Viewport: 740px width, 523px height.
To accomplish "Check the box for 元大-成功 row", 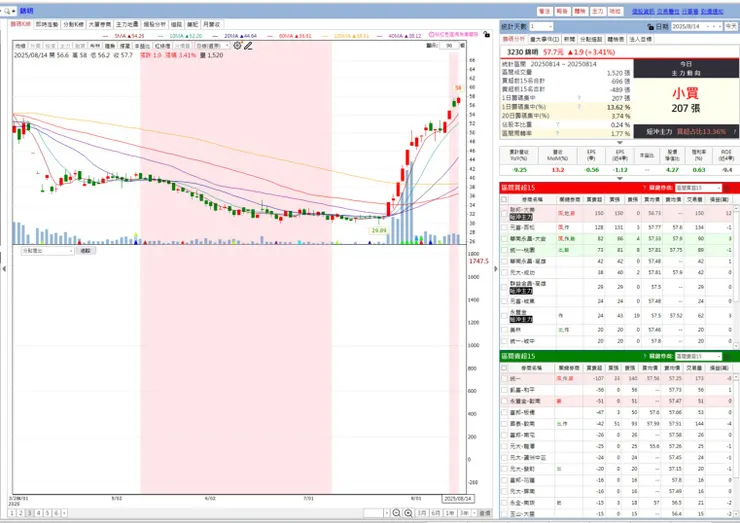I will (x=504, y=273).
